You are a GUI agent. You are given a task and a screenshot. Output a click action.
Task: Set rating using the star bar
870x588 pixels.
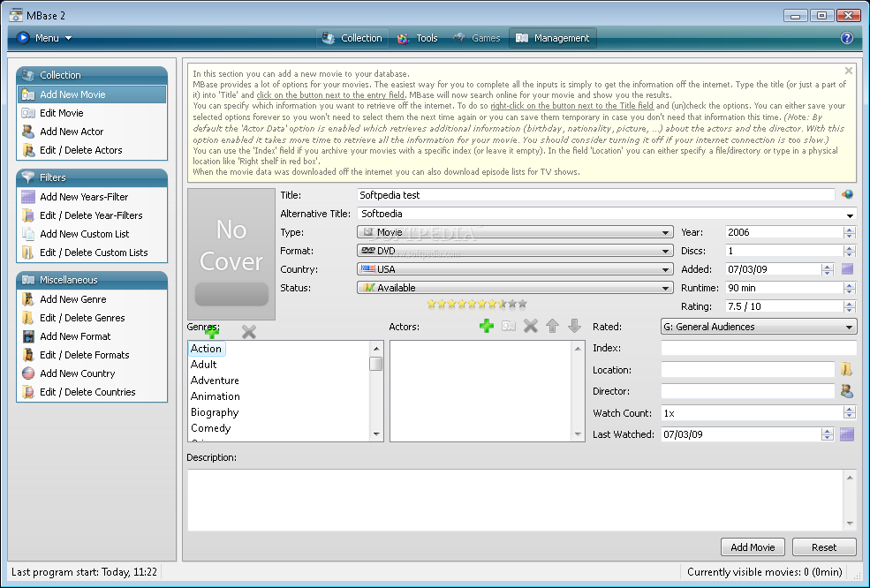tap(477, 304)
